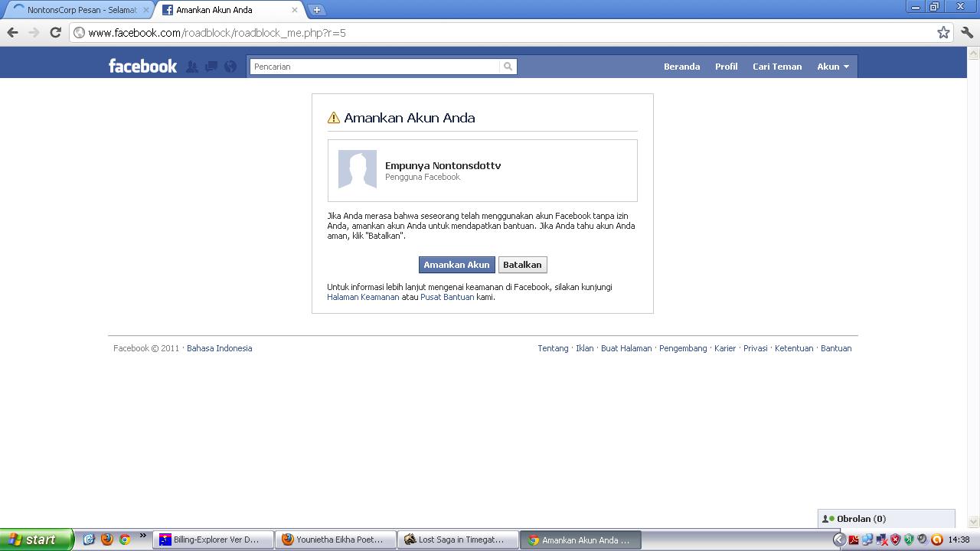Close the Amankan Akun Anda tab
The height and width of the screenshot is (551, 980).
point(295,10)
